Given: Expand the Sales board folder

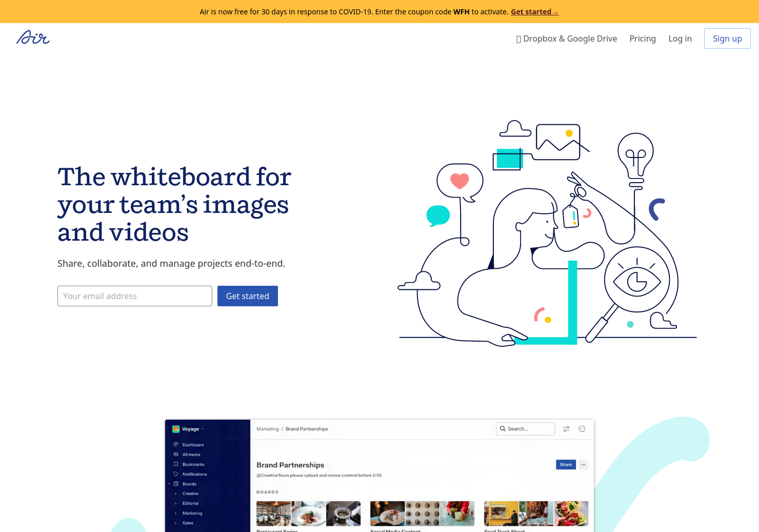Looking at the screenshot, I should (x=176, y=523).
